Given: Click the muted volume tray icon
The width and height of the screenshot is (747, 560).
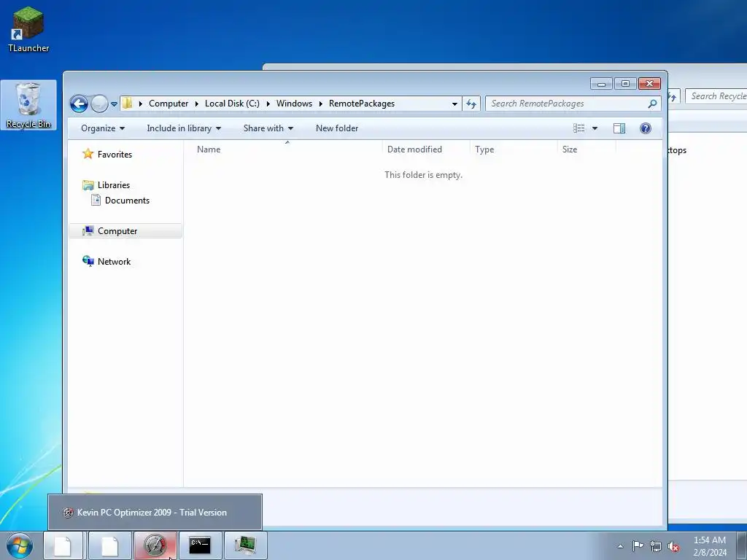Looking at the screenshot, I should click(x=673, y=546).
